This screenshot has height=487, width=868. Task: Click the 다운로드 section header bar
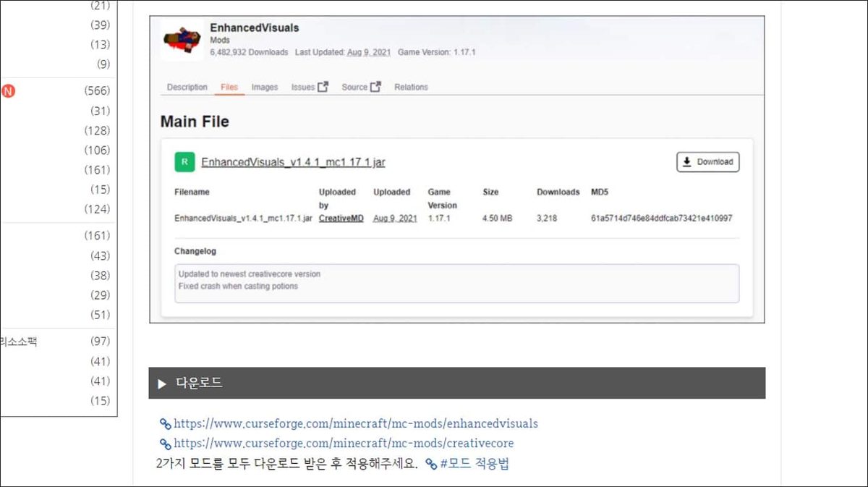click(457, 383)
